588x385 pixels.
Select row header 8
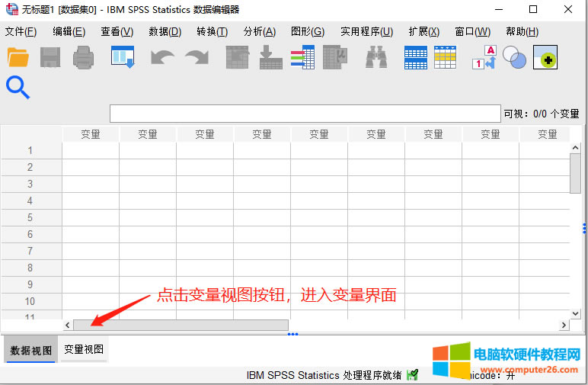point(31,268)
